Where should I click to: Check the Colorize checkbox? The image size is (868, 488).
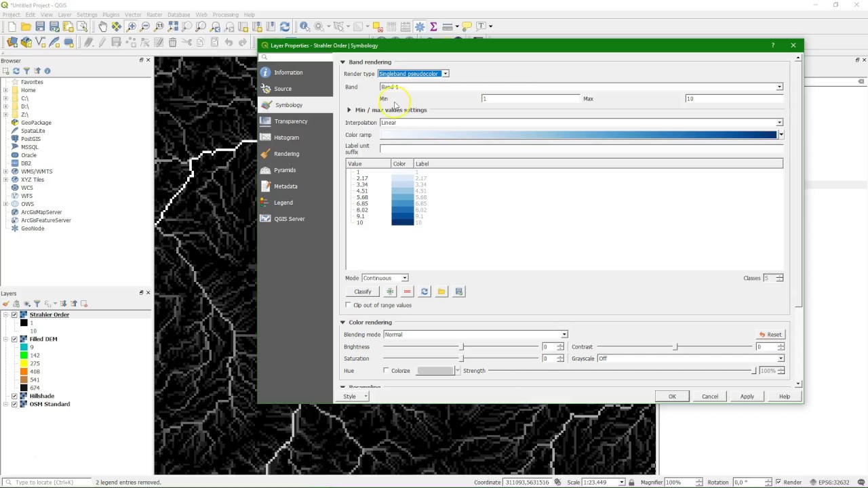[386, 371]
